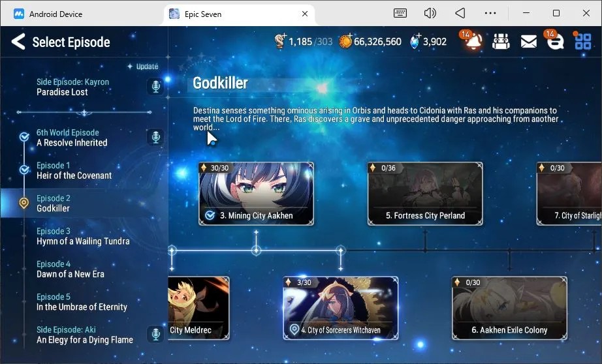The height and width of the screenshot is (364, 602).
Task: Add energy via the stamina icon
Action: [280, 41]
